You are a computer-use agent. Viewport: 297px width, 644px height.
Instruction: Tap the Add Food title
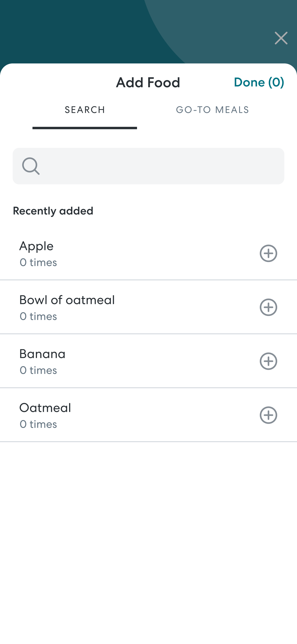[x=148, y=82]
